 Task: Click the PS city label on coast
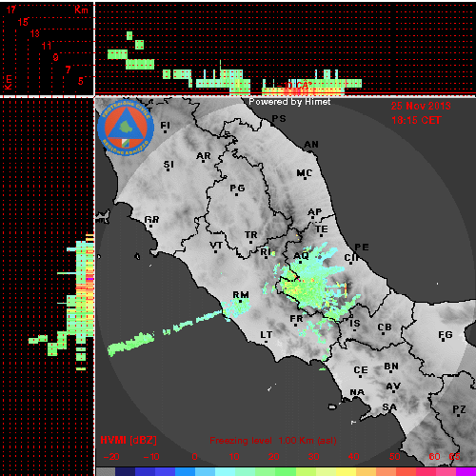coord(279,119)
